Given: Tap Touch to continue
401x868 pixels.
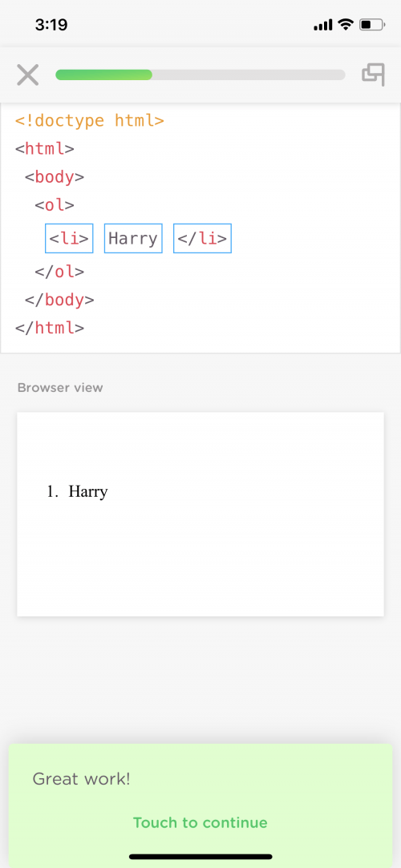Looking at the screenshot, I should tap(200, 822).
